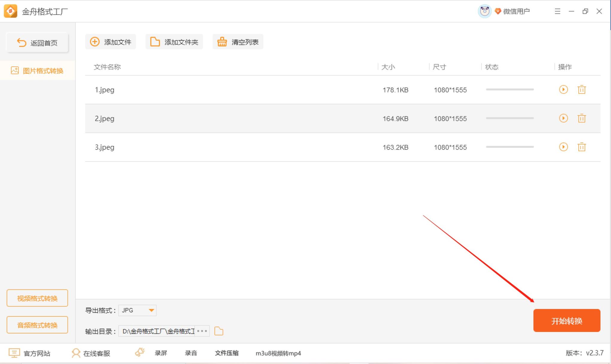This screenshot has height=364, width=611.
Task: Start converting 1.jpeg with its play icon
Action: click(x=563, y=89)
